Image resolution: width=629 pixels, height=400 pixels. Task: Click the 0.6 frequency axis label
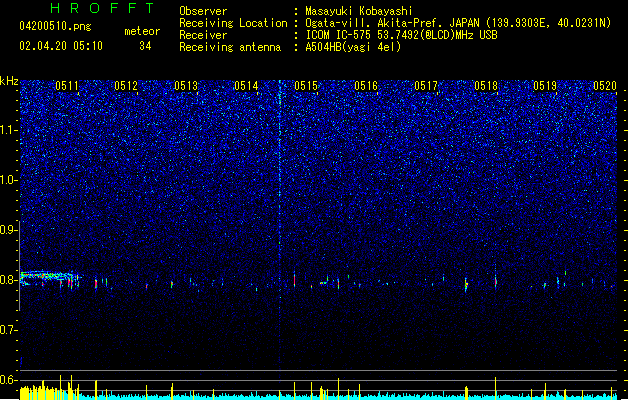coord(9,380)
